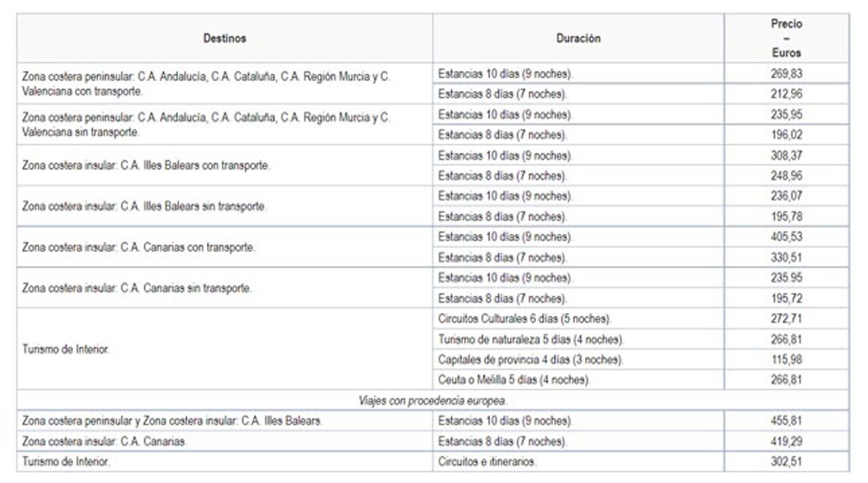Click the Turismo de naturaleza 5 días cell
868x483 pixels.
[578, 339]
